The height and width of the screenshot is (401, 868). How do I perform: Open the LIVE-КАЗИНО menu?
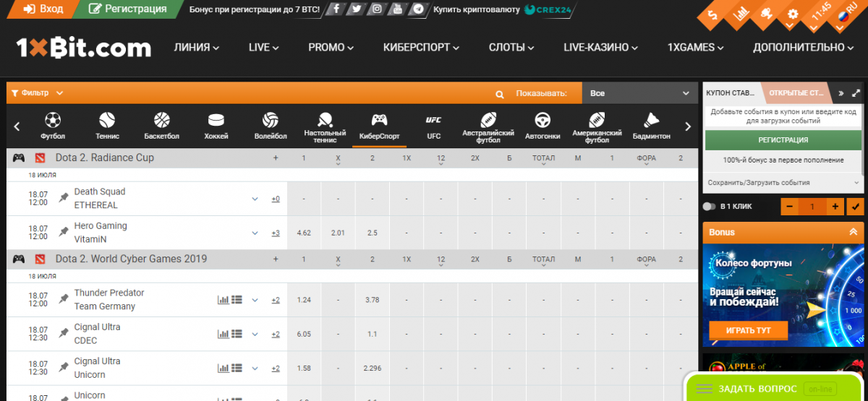click(x=601, y=48)
